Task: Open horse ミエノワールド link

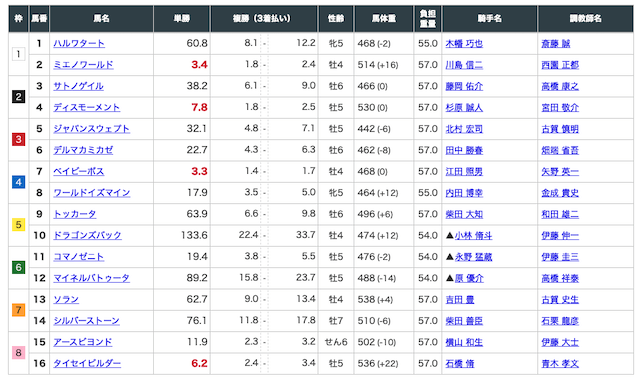Action: [83, 64]
